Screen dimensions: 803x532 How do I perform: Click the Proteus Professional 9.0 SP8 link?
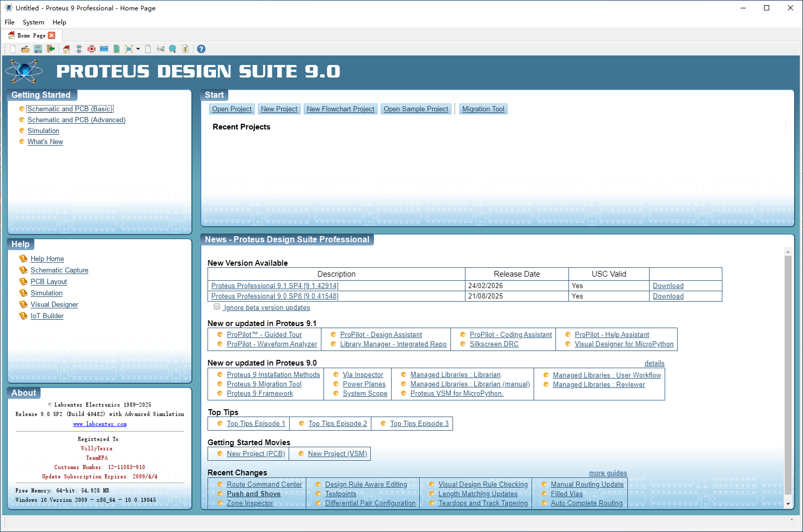275,296
